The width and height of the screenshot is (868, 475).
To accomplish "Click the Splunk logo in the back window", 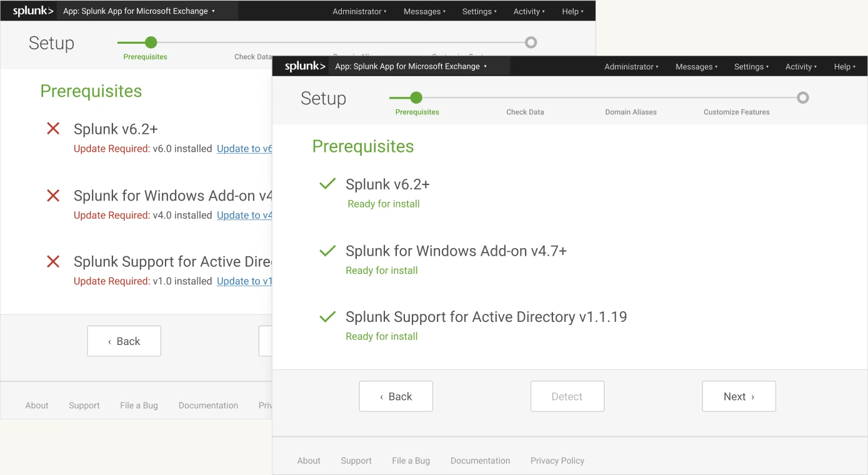I will coord(33,11).
